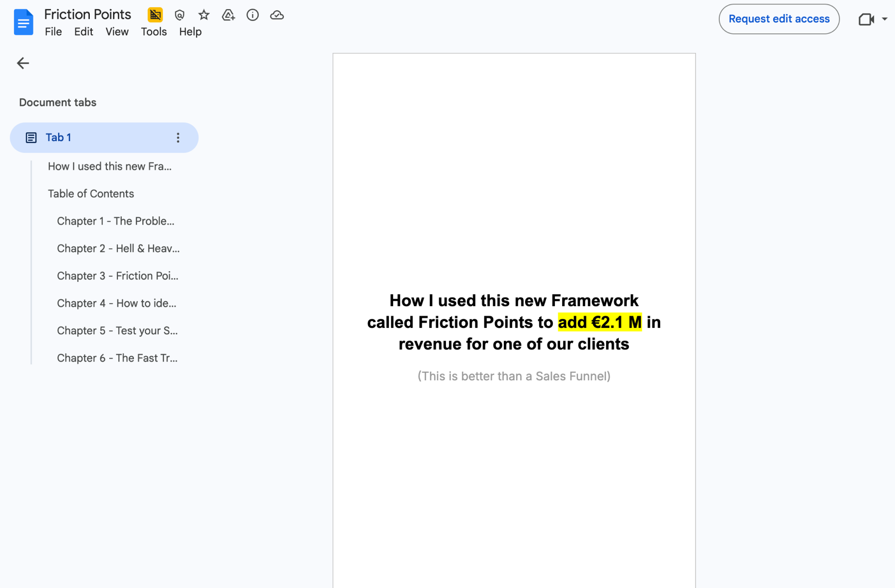Open the document info icon
895x588 pixels.
point(252,15)
